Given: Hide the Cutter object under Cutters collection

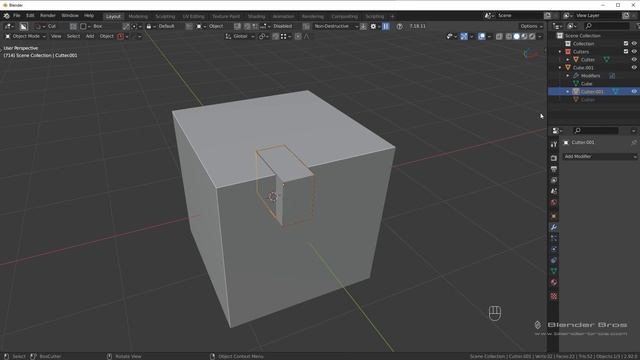Looking at the screenshot, I should click(634, 60).
